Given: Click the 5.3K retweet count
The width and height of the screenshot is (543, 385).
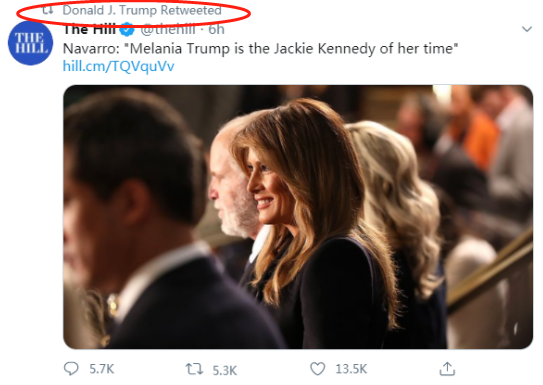Looking at the screenshot, I should [x=224, y=370].
